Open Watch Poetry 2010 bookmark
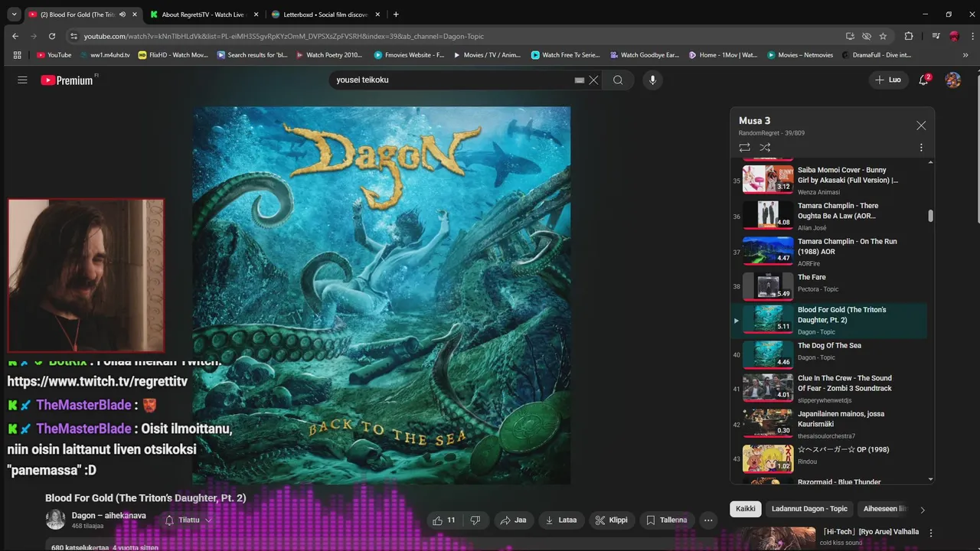 coord(328,55)
